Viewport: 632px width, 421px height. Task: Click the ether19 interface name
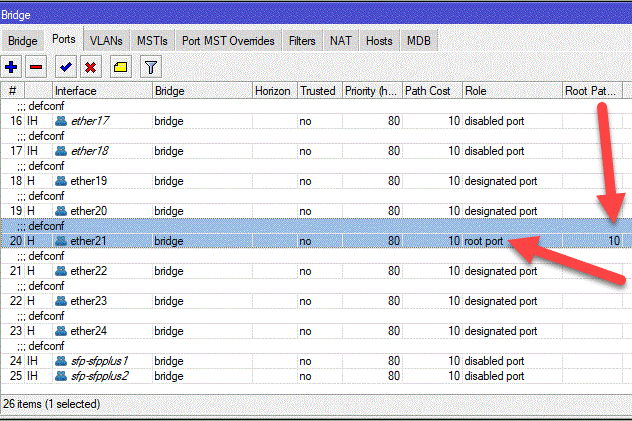89,181
